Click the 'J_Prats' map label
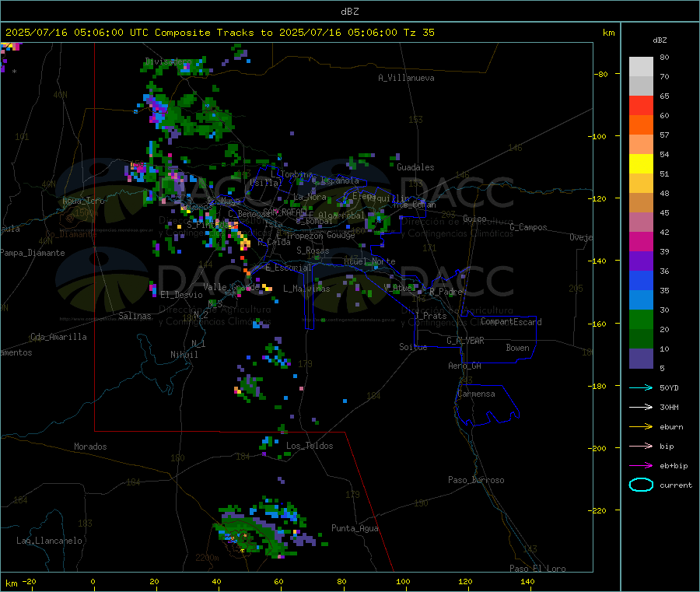700x592 pixels. (x=431, y=316)
